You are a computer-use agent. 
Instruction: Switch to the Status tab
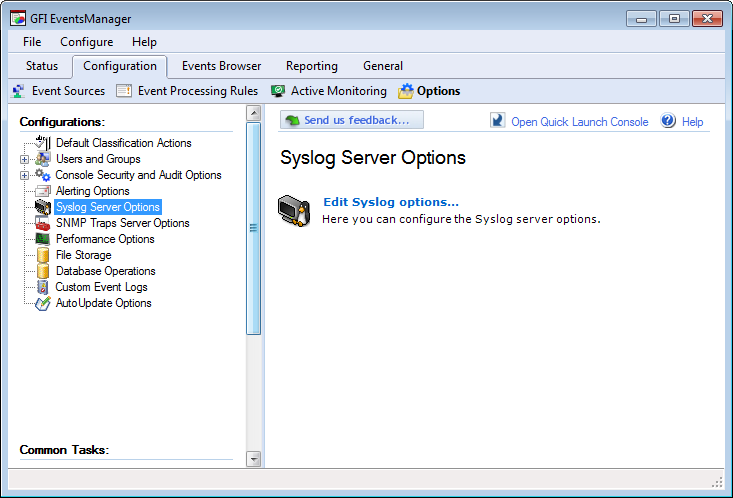coord(42,66)
